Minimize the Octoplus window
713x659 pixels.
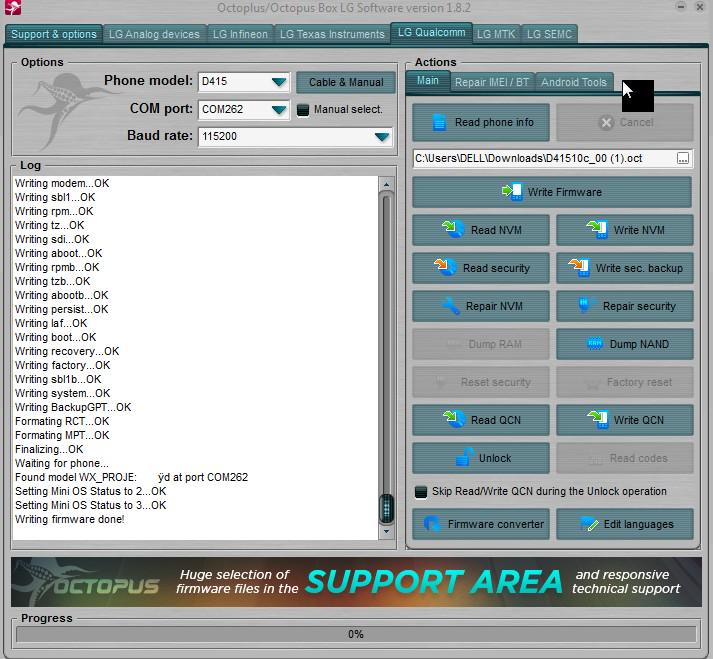pyautogui.click(x=681, y=6)
